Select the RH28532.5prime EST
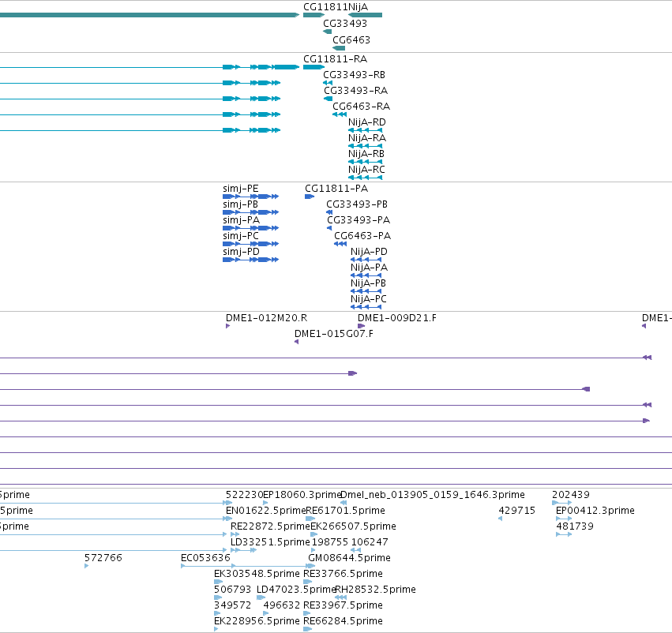The image size is (672, 633). coord(340,597)
